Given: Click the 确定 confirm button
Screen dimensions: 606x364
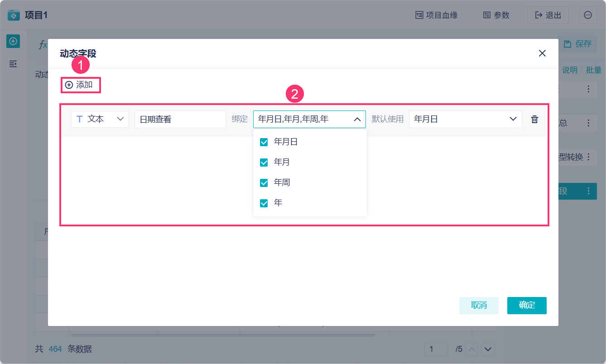Looking at the screenshot, I should pos(527,305).
